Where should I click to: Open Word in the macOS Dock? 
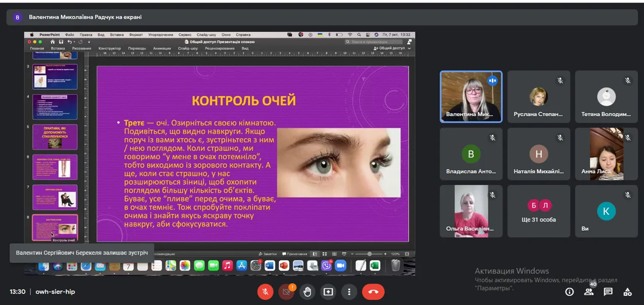click(270, 265)
